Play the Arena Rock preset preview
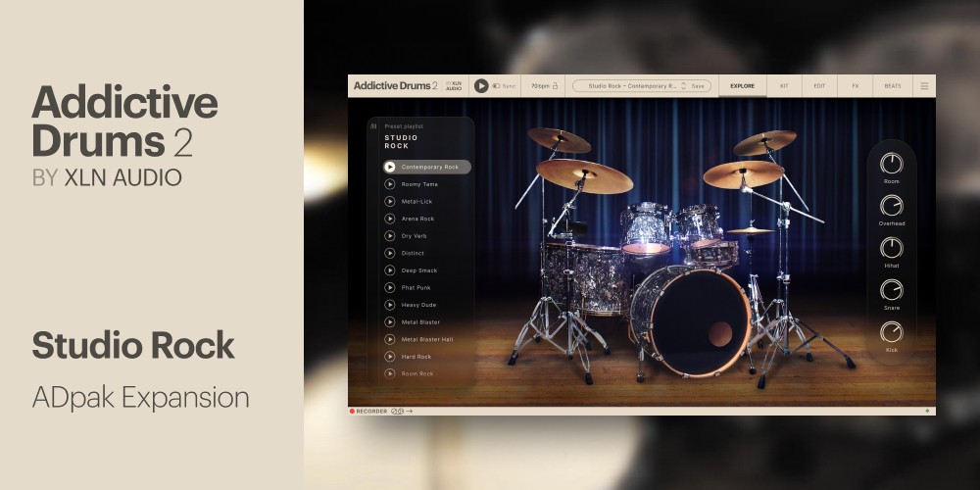 [389, 219]
